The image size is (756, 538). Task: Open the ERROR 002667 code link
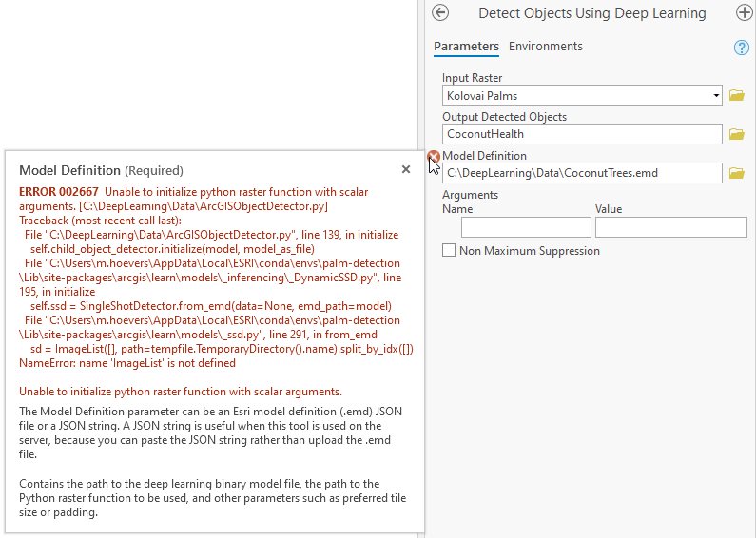coord(59,192)
